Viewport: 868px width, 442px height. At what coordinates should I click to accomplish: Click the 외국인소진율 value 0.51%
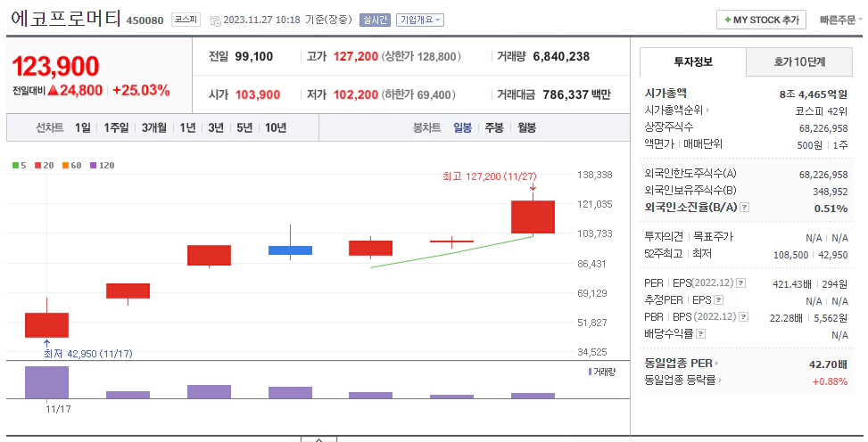coord(831,209)
